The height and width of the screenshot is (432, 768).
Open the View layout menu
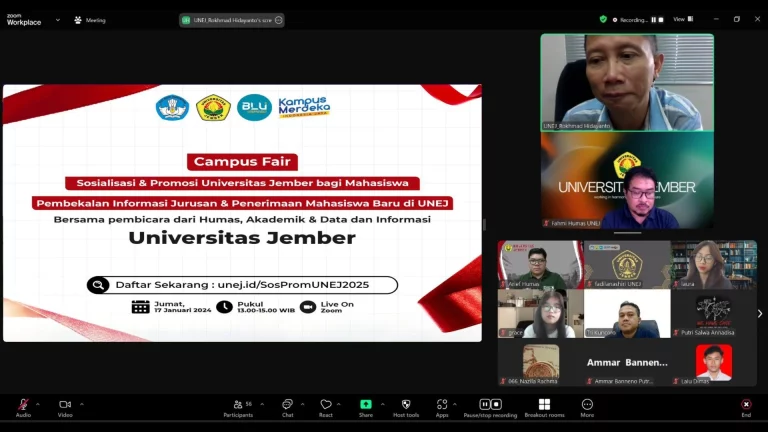point(683,20)
